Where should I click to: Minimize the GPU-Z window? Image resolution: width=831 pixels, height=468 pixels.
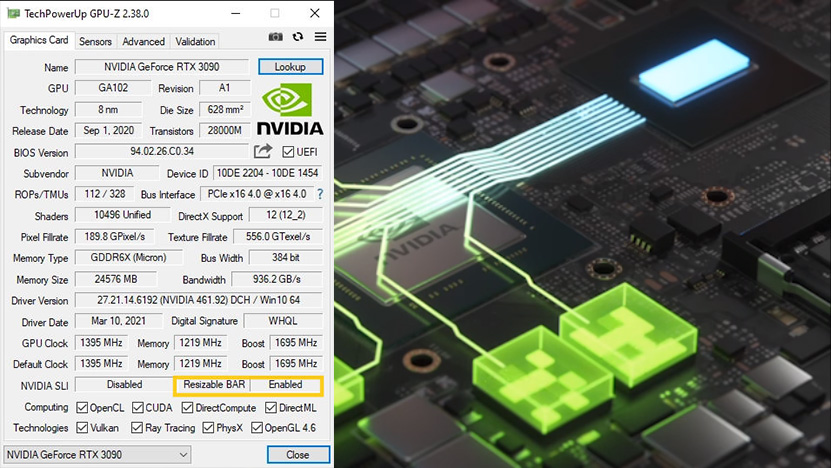point(236,13)
